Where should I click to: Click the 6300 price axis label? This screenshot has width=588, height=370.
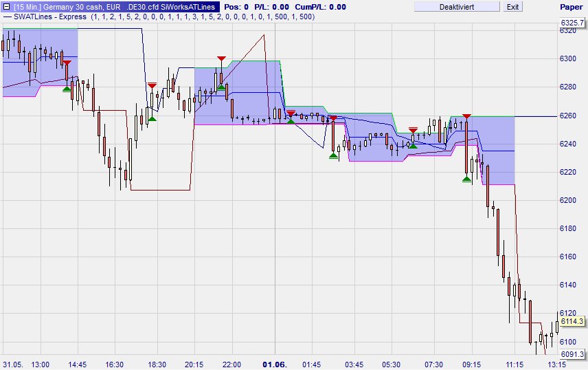[x=568, y=58]
